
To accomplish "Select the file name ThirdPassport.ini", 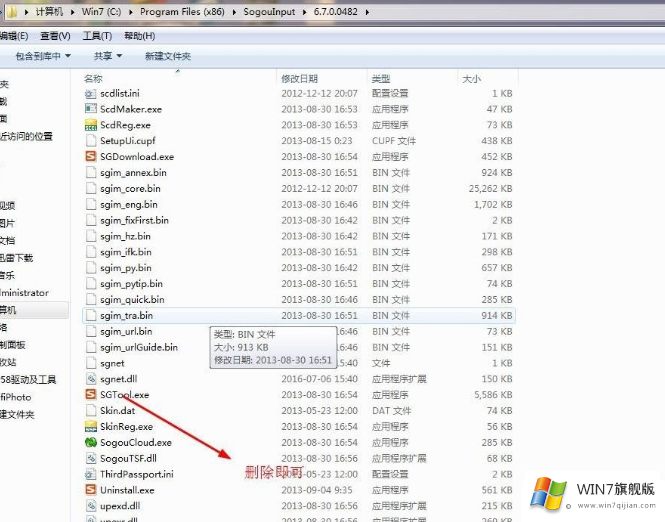I will [137, 474].
